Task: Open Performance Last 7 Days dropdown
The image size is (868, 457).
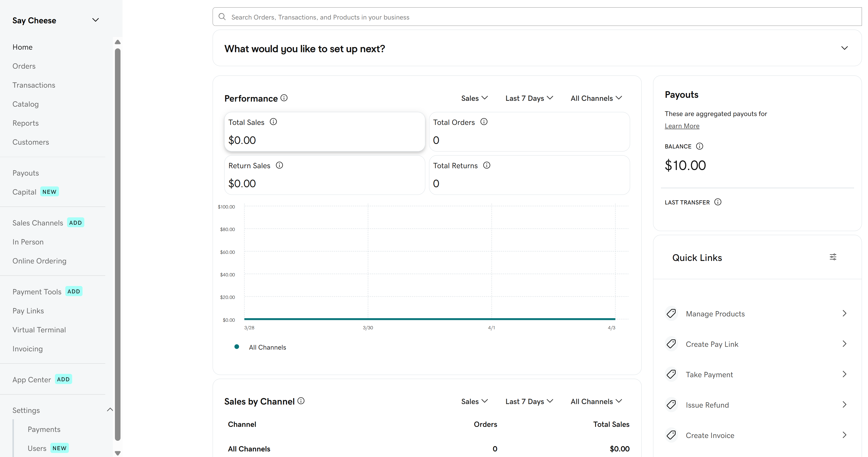Action: (529, 98)
